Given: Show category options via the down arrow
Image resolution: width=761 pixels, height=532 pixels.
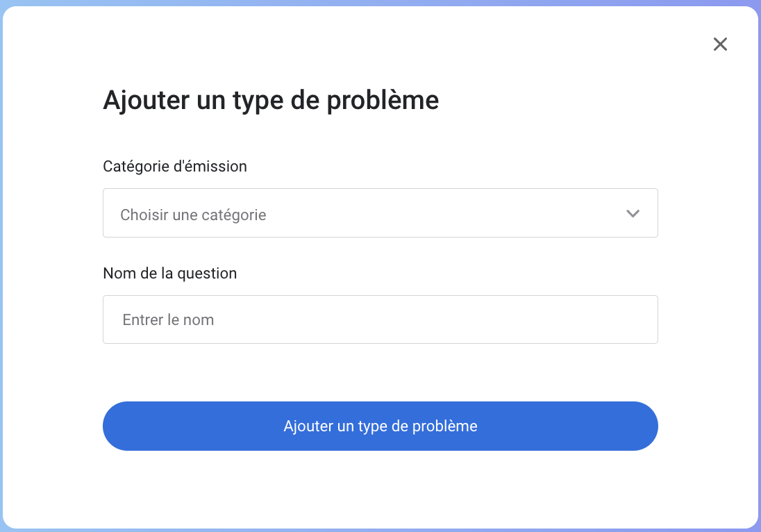Looking at the screenshot, I should click(633, 214).
